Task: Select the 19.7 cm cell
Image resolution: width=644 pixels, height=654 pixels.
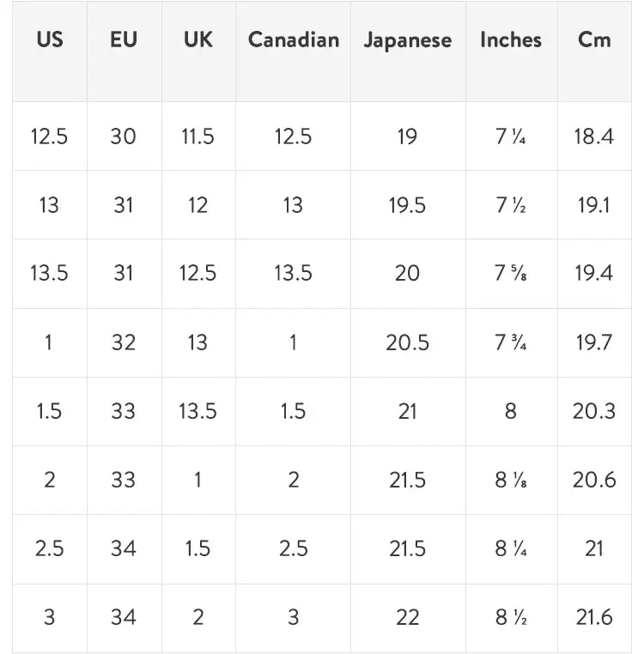Action: 594,342
